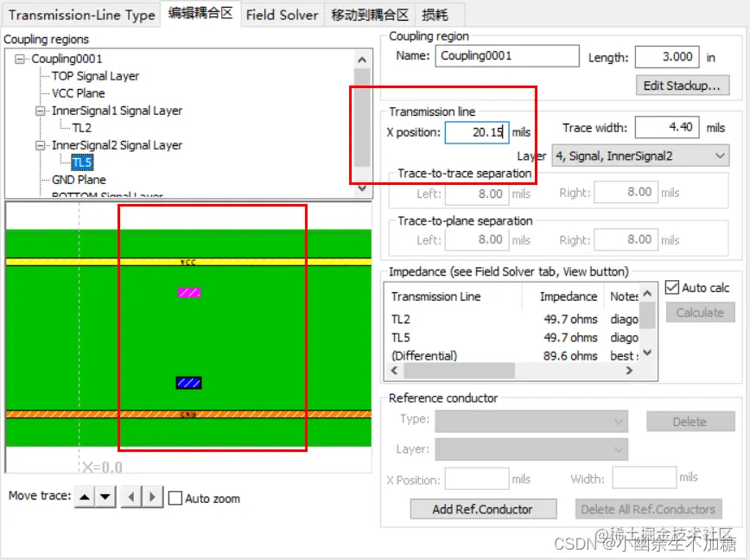750x560 pixels.
Task: Select TL2 in the coupling regions tree
Action: 82,128
